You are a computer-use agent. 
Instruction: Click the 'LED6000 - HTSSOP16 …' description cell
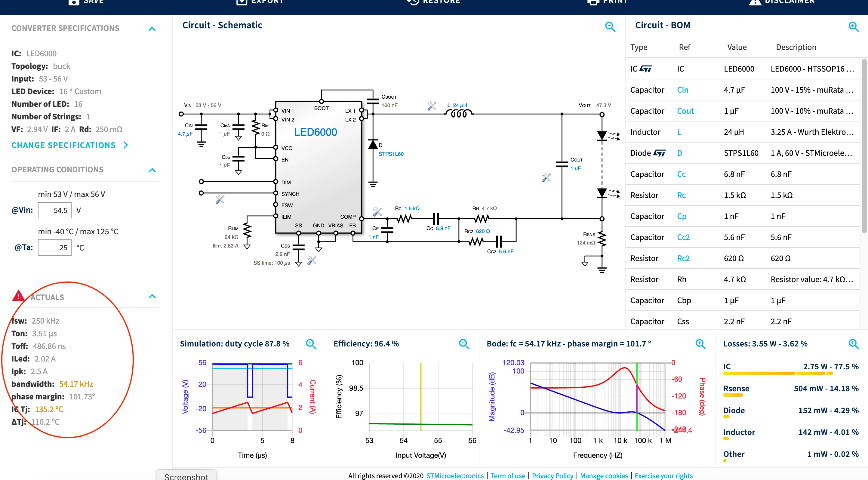click(x=812, y=69)
